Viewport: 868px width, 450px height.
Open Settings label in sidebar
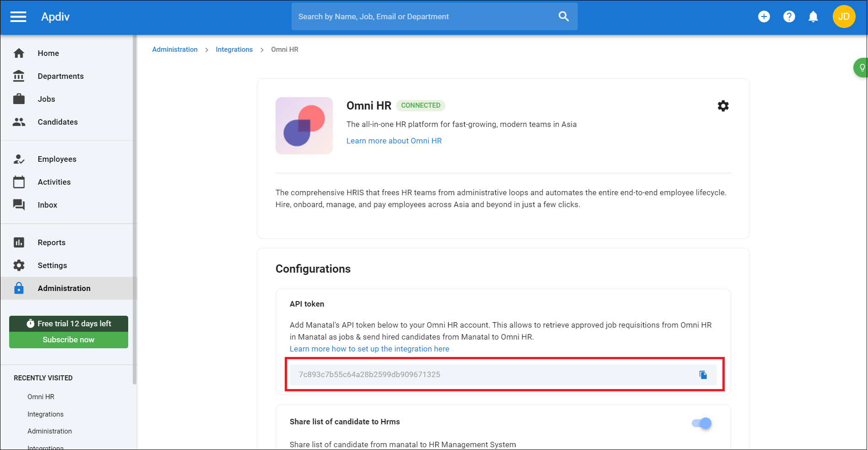[52, 265]
